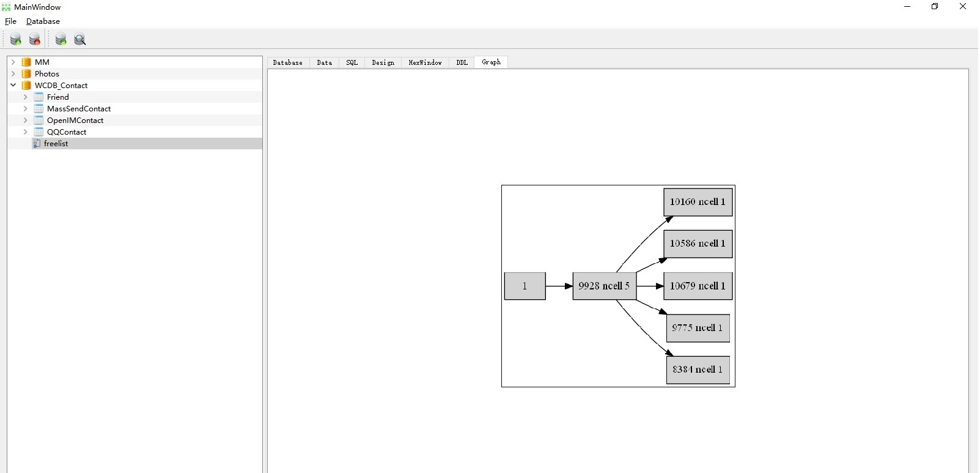Viewport: 980px width, 473px height.
Task: Expand the QQContact table node
Action: pyautogui.click(x=25, y=132)
